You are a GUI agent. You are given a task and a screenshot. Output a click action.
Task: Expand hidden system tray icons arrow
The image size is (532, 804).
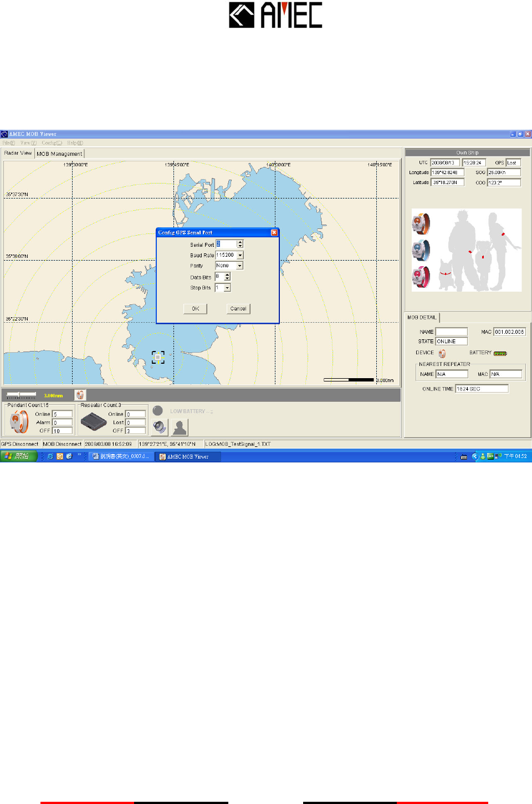coord(474,456)
